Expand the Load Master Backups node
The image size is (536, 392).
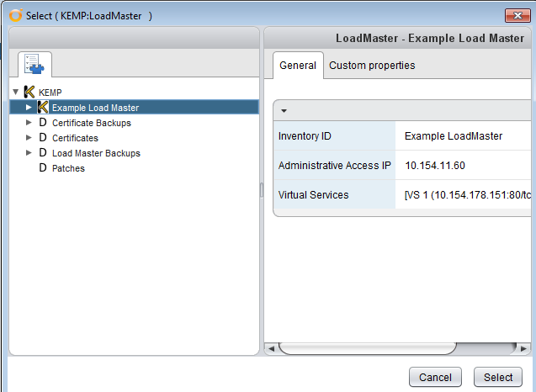[29, 152]
